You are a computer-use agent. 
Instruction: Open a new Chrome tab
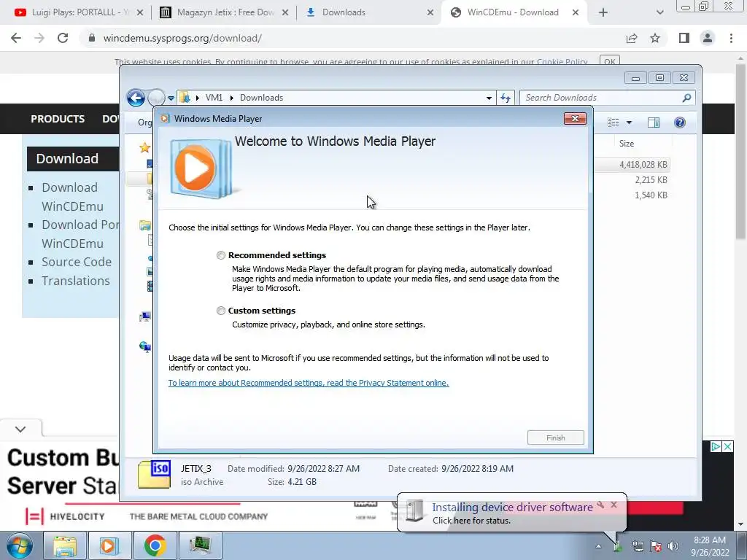[603, 13]
